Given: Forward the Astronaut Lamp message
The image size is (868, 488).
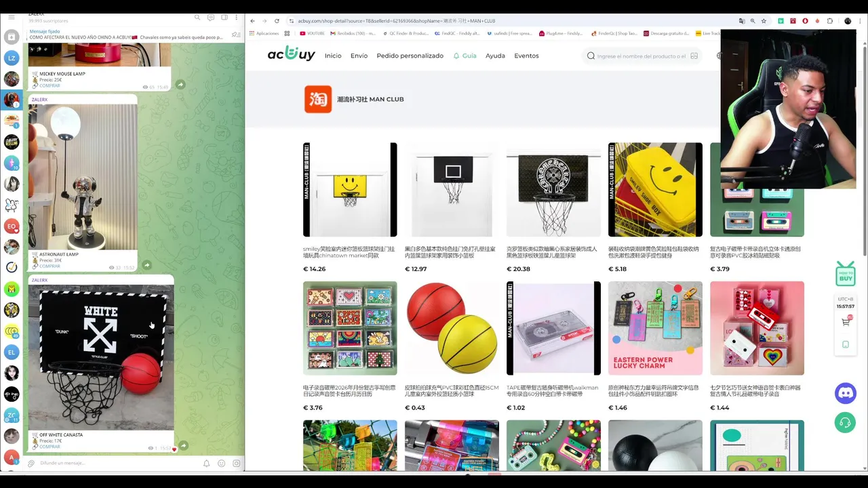Looking at the screenshot, I should pos(146,265).
